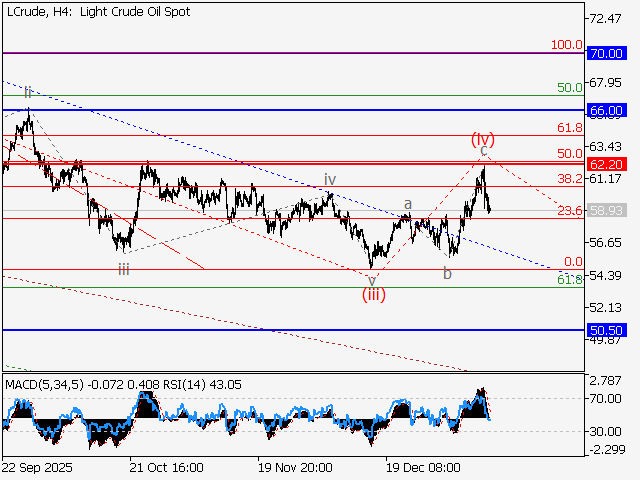This screenshot has width=640, height=480.
Task: Click the green 'iii' wave label
Action: click(x=122, y=268)
